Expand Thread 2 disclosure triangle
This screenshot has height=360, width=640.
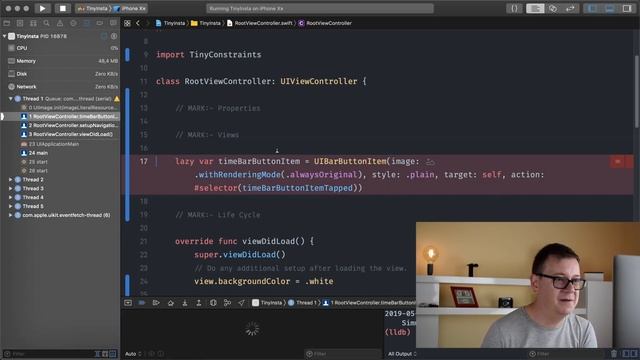pyautogui.click(x=11, y=180)
